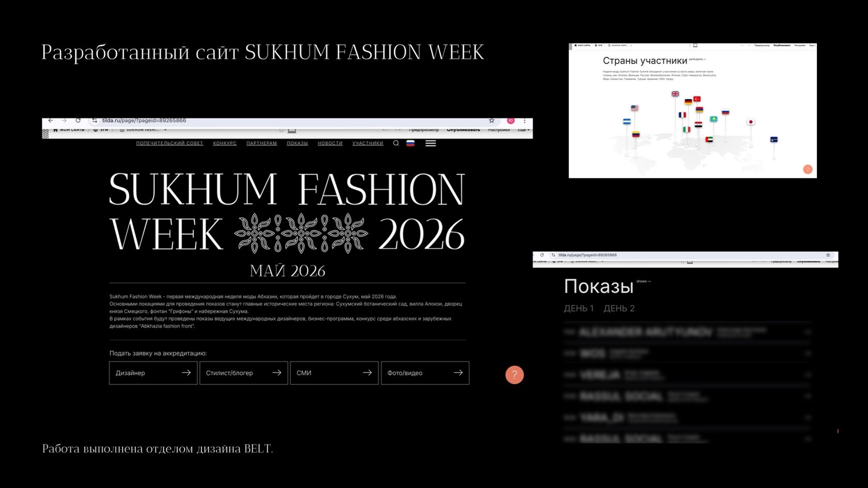
Task: Click the browser back arrow in main screenshot
Action: (51, 120)
